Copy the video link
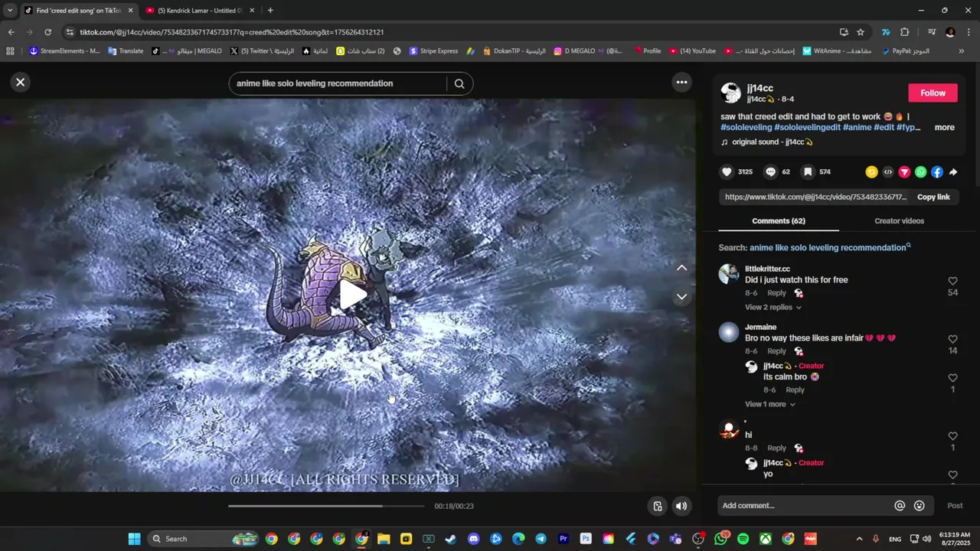980x551 pixels. click(x=933, y=197)
